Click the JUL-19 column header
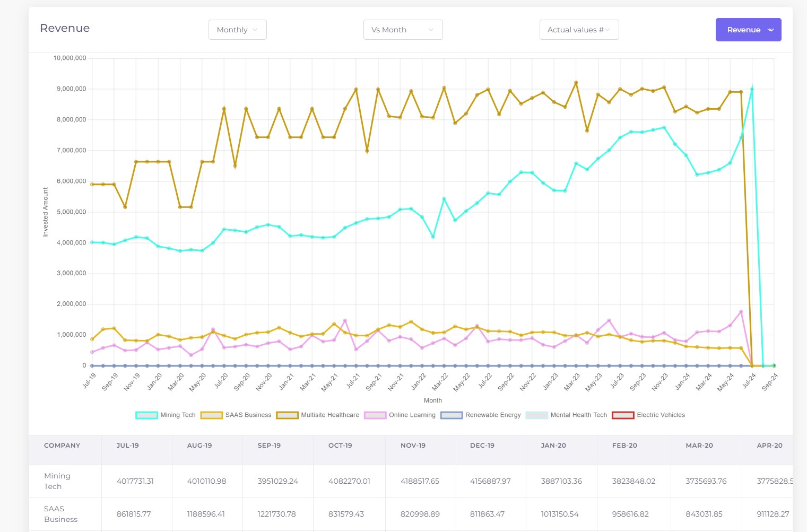 127,446
